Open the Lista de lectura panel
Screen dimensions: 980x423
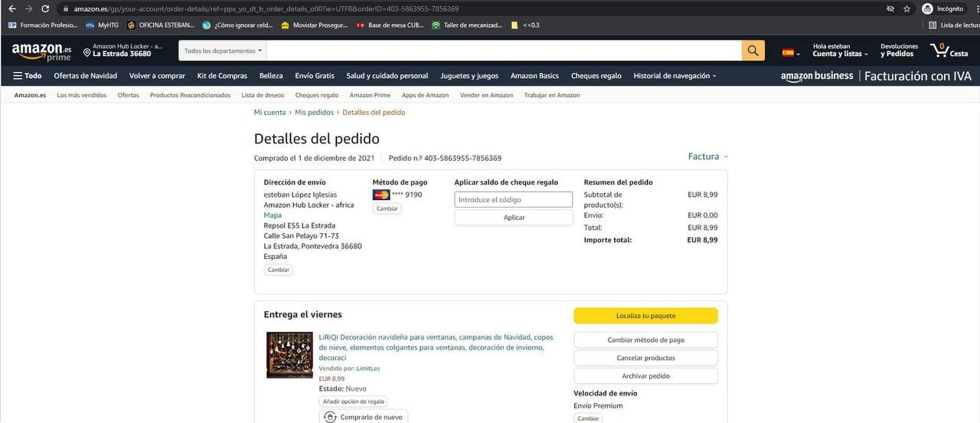953,25
